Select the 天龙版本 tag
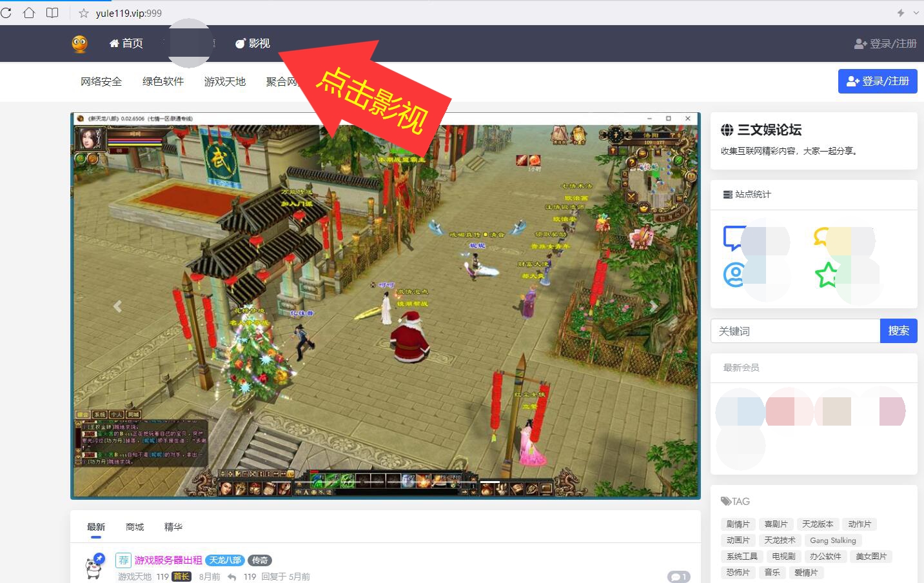This screenshot has width=924, height=583. coord(818,524)
